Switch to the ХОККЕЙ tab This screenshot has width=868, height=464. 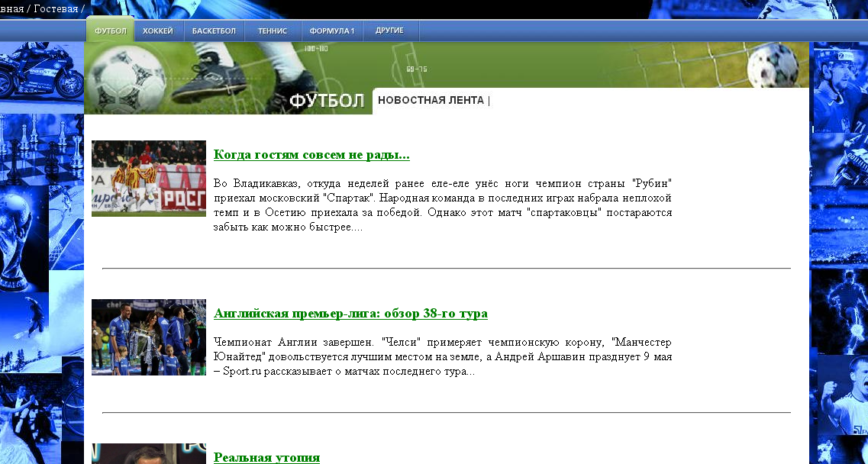coord(158,31)
